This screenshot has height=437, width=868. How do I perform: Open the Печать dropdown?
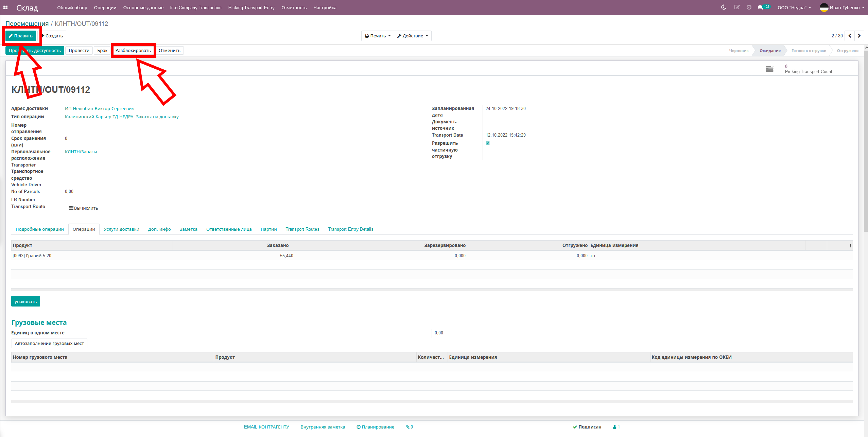pos(377,36)
